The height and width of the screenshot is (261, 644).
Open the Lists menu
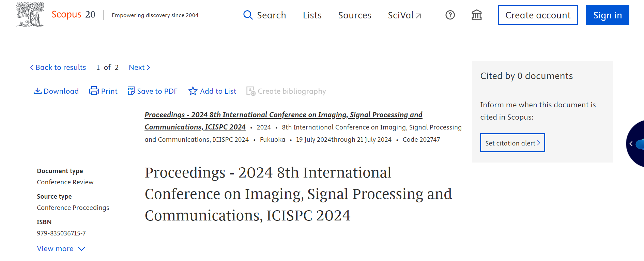click(312, 15)
